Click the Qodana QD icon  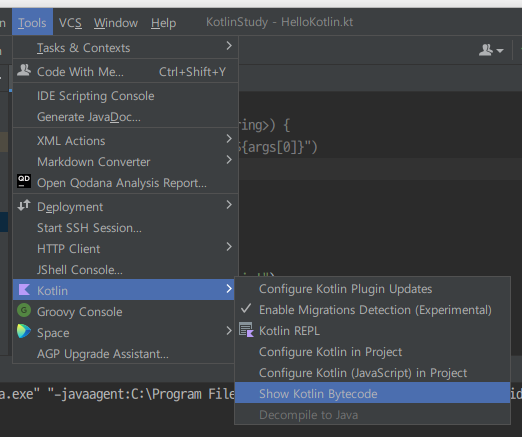click(24, 181)
